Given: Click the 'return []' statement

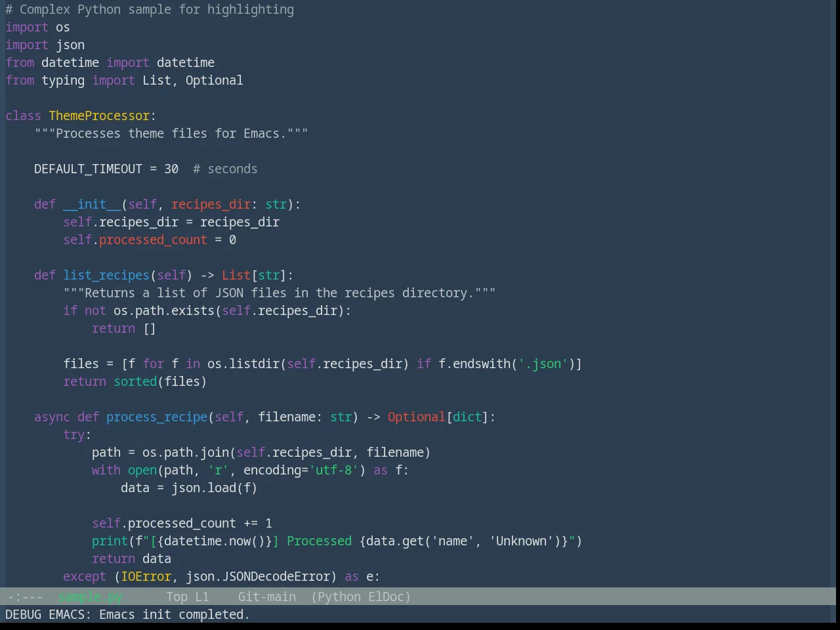Looking at the screenshot, I should coord(124,329).
